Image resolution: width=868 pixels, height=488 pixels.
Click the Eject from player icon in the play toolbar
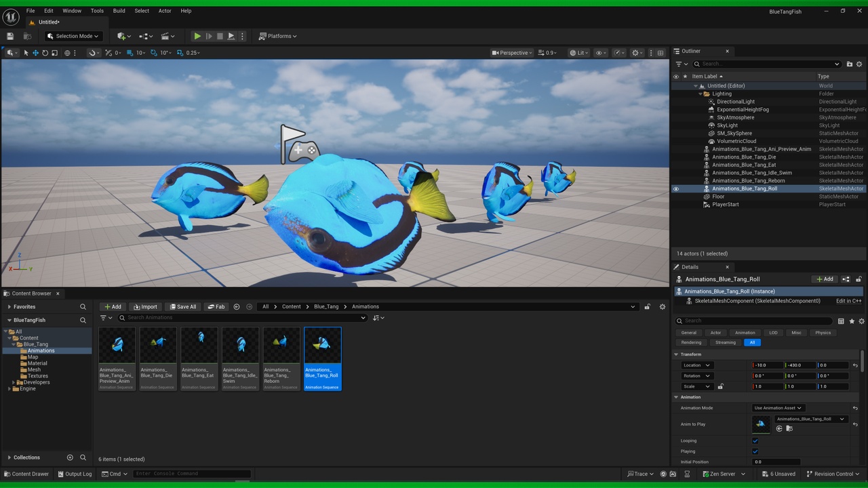[x=231, y=36]
